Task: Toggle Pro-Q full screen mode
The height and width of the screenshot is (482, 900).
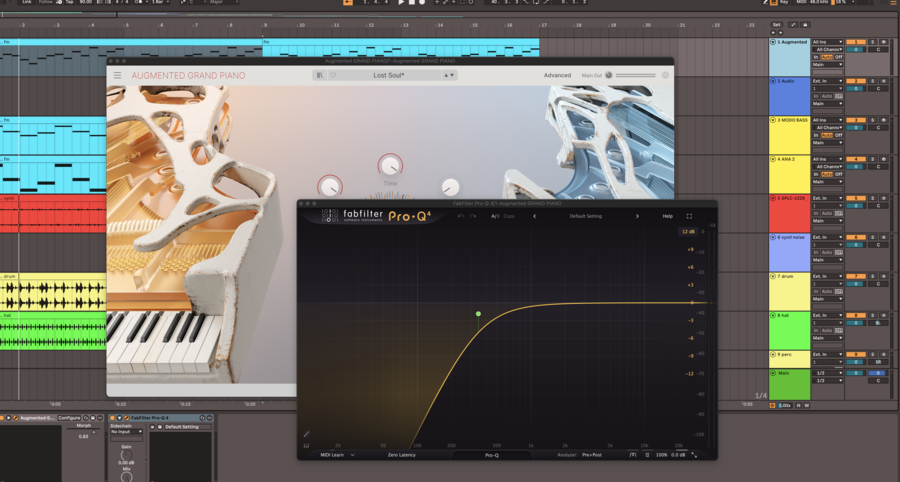Action: (689, 216)
